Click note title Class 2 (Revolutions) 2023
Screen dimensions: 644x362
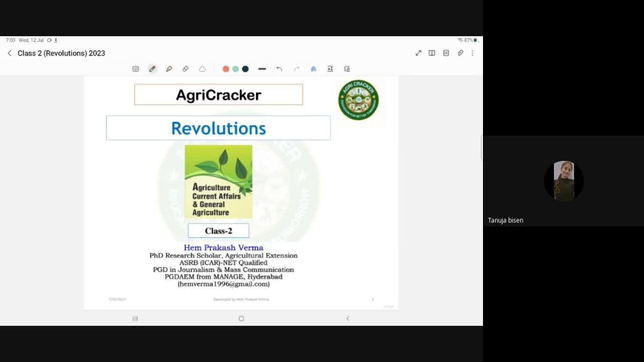(61, 53)
